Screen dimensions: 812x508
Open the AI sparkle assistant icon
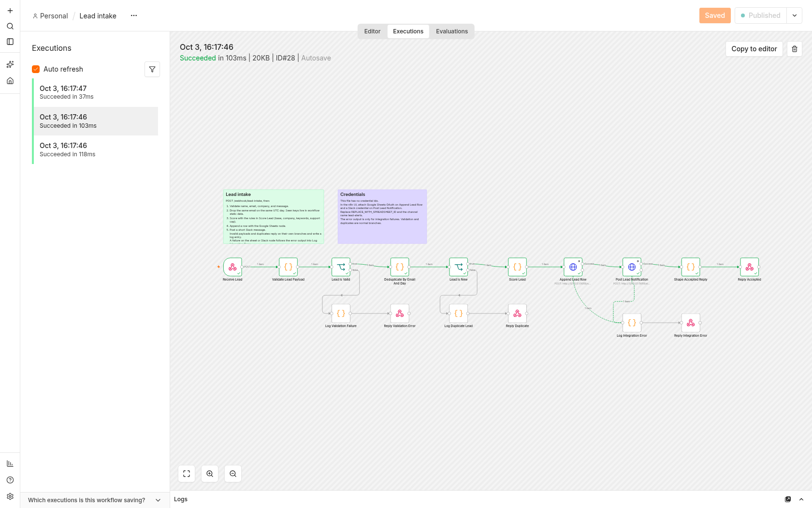pos(10,64)
